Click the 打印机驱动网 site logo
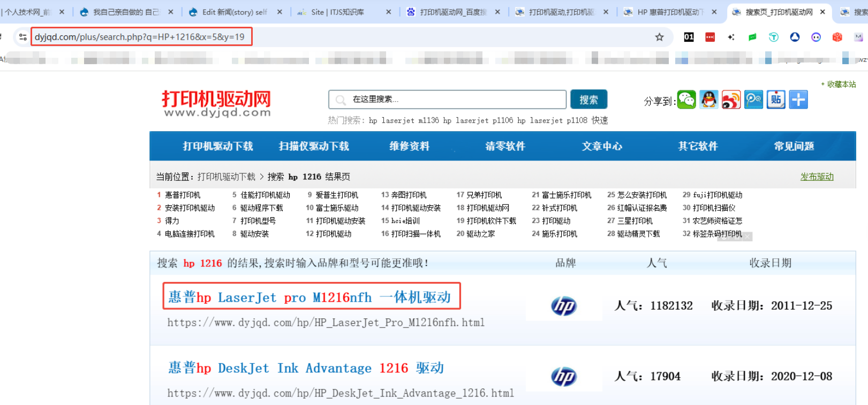 click(216, 103)
